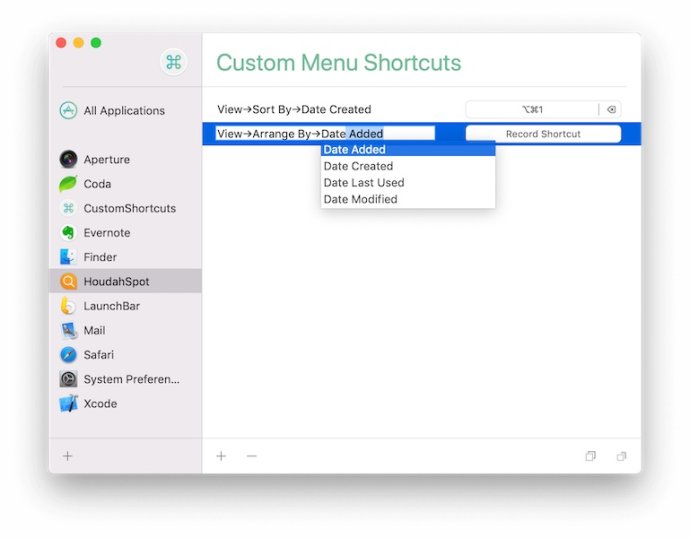
Task: Select the View→Sort By→Date Created row
Action: (x=421, y=110)
